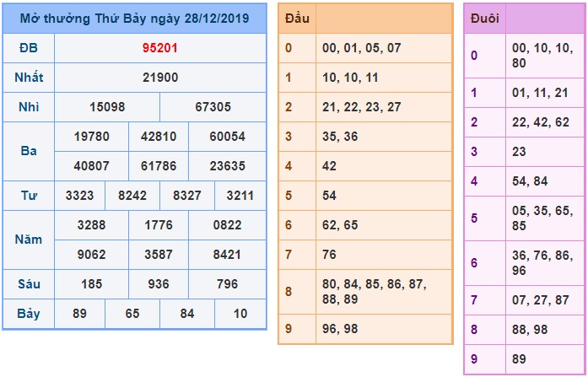The width and height of the screenshot is (588, 377).
Task: Click the header 'Mở thưởng Thứ Bảy ngày 28/12/2019'
Action: [x=134, y=19]
